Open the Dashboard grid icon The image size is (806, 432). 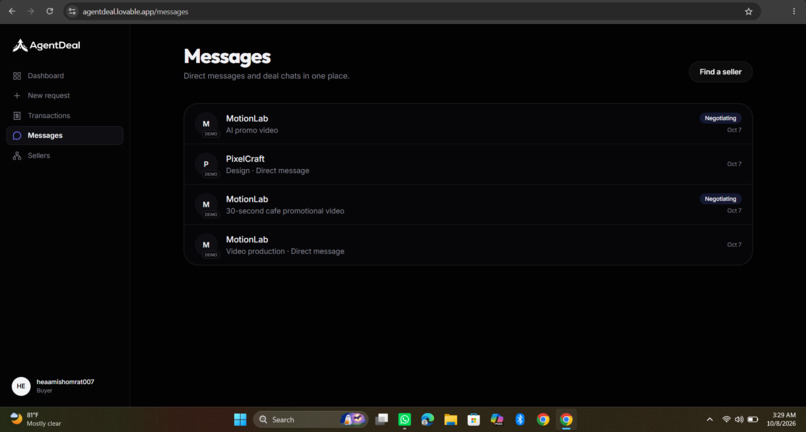click(17, 76)
